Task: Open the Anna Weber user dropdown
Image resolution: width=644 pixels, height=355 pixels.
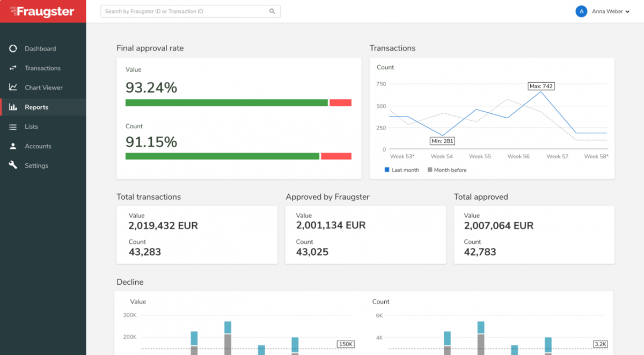Action: click(x=610, y=11)
